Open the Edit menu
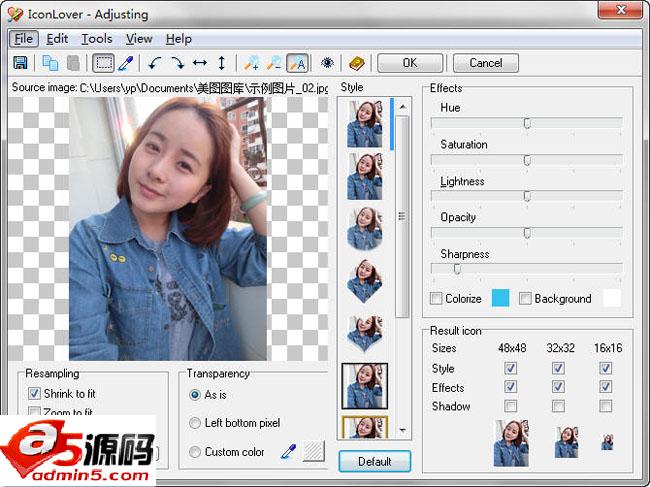 click(x=57, y=39)
